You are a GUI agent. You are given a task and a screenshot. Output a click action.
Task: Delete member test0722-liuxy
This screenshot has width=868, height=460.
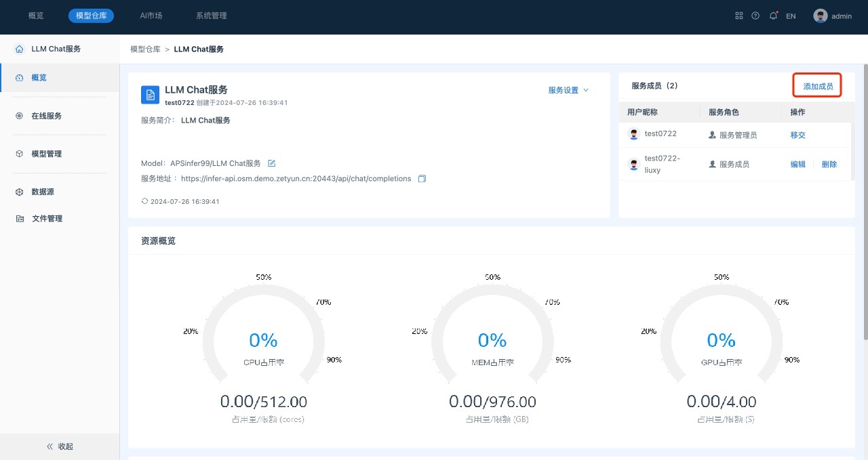click(x=829, y=164)
